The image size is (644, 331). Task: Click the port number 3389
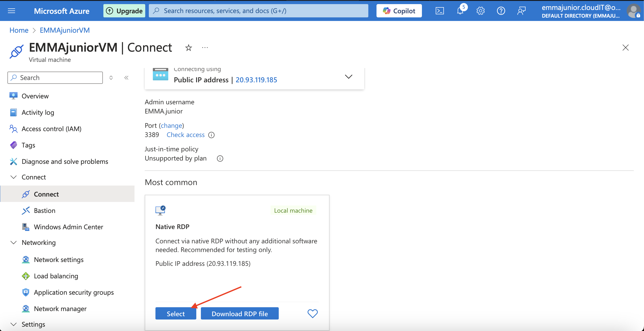point(152,135)
